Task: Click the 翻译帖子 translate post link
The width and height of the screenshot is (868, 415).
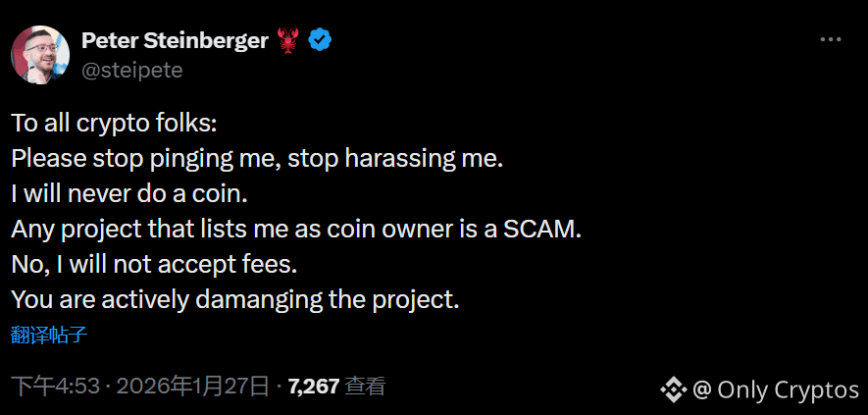Action: pyautogui.click(x=49, y=335)
